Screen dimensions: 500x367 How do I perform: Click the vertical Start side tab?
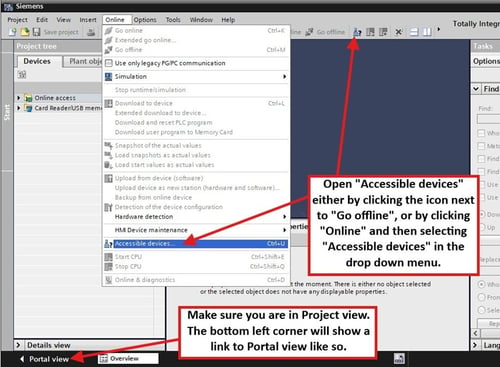coord(7,112)
